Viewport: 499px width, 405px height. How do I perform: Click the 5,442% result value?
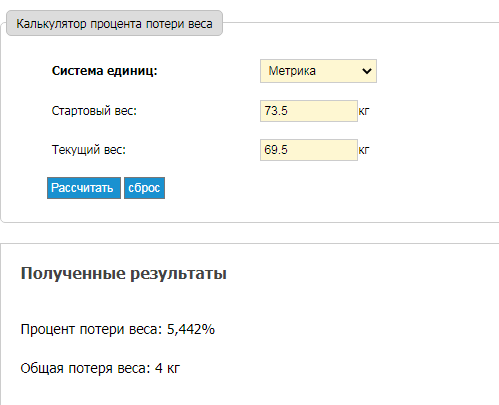tap(191, 329)
